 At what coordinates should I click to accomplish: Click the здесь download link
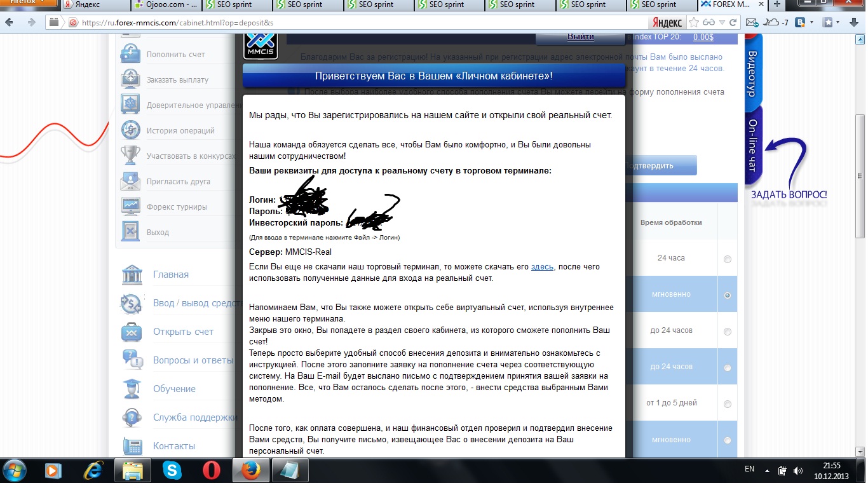click(x=542, y=267)
